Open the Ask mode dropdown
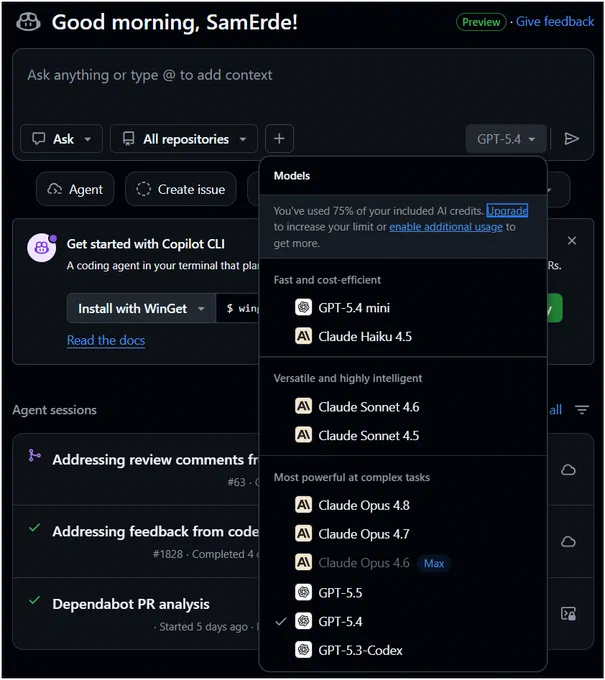Viewport: 605px width, 680px height. click(x=61, y=139)
